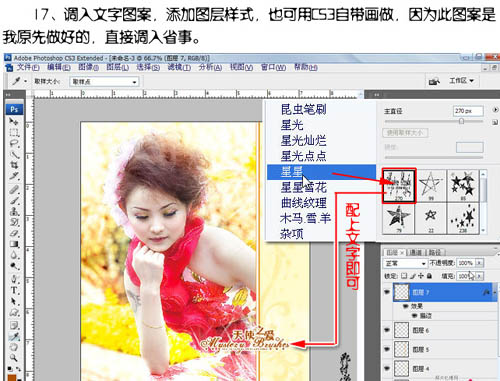Open the 滤镜(T) menu
500x381 pixels.
(x=179, y=67)
